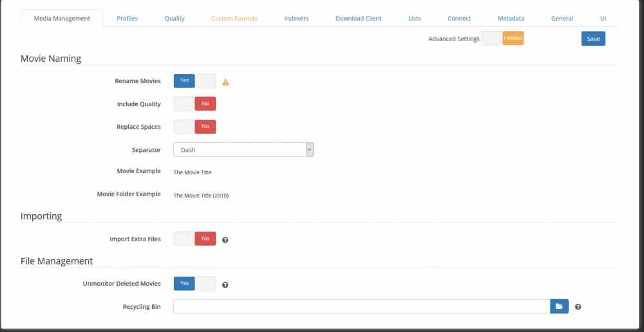Screen dimensions: 644x332
Task: Show Advanced Settings with the Hidden toggle
Action: [x=503, y=38]
